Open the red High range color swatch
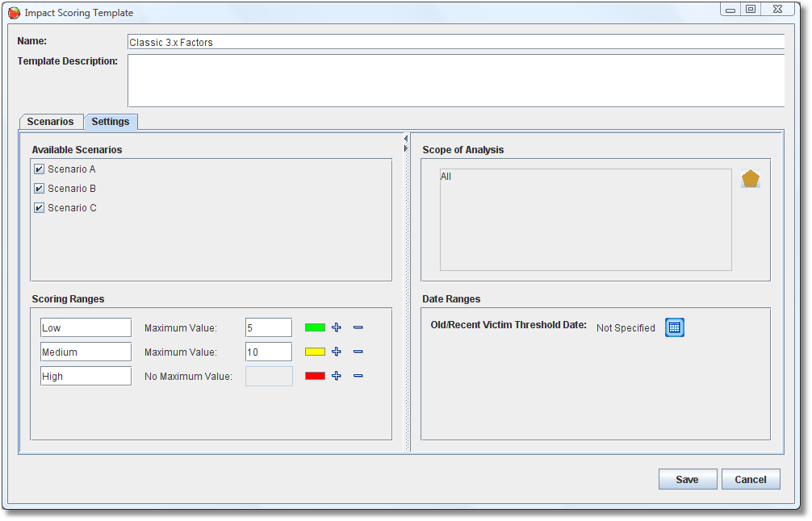This screenshot has width=812, height=521. (x=315, y=376)
